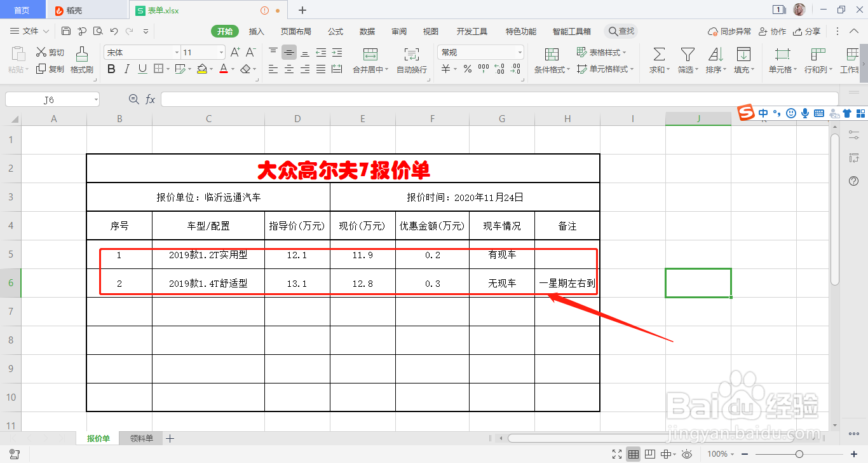868x463 pixels.
Task: Click the fx insert function icon
Action: click(x=151, y=99)
